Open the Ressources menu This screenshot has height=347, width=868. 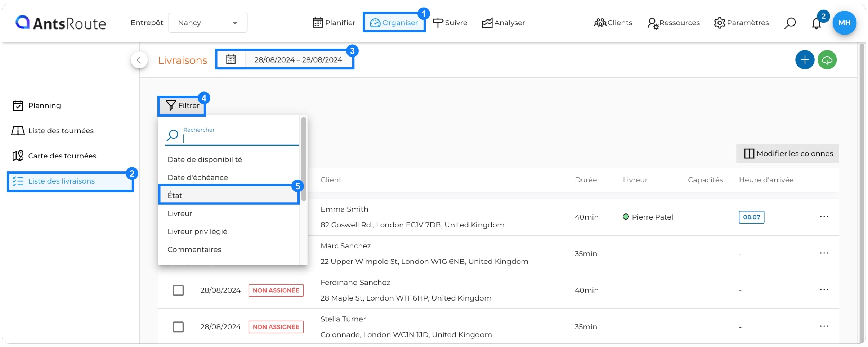(x=674, y=23)
